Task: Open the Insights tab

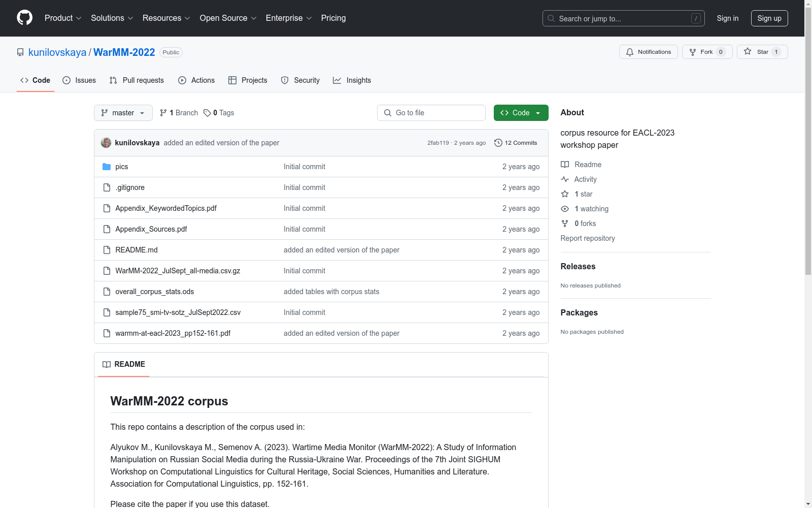Action: 352,80
